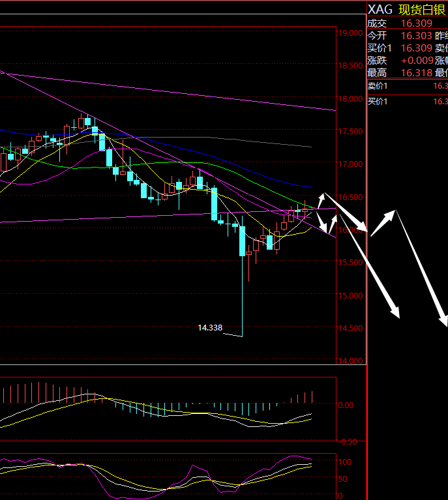448x500 pixels.
Task: Click the 15.500 price axis label
Action: [x=350, y=263]
